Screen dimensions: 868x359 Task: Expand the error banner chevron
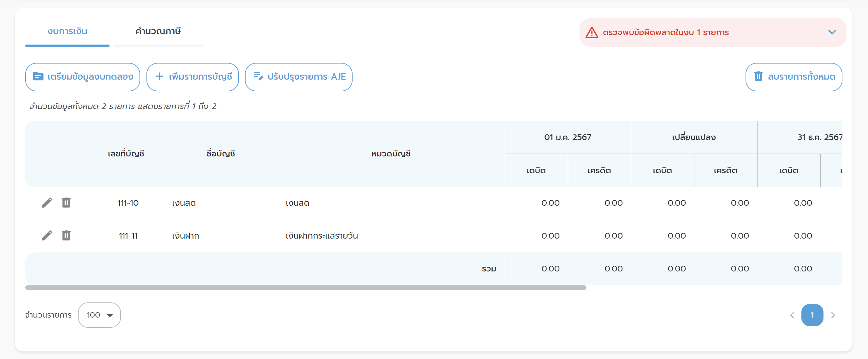point(832,32)
